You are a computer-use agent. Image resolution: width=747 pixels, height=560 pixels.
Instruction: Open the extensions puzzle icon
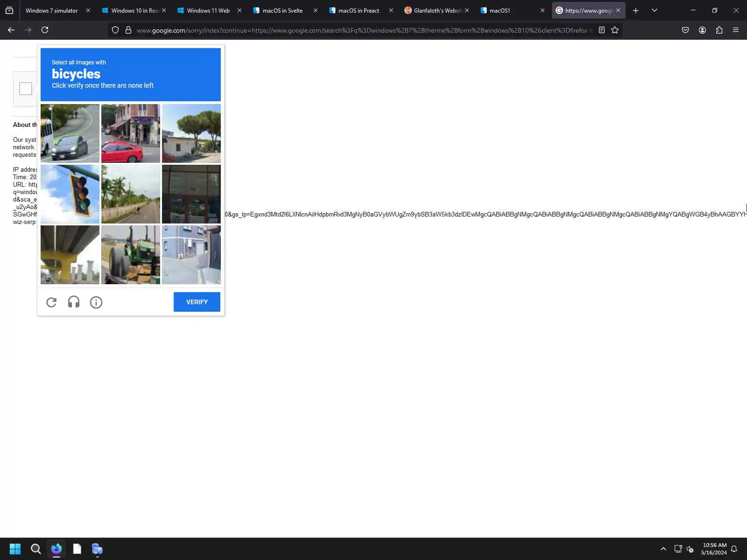[719, 30]
